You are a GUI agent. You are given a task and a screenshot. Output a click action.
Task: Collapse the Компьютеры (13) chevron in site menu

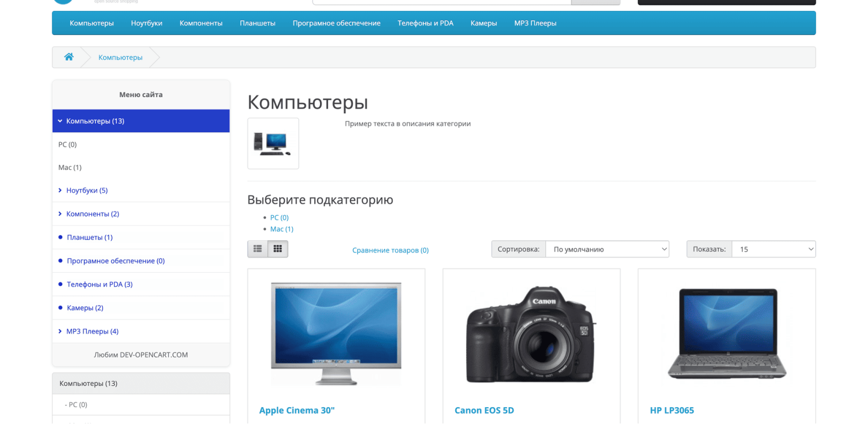pyautogui.click(x=60, y=121)
